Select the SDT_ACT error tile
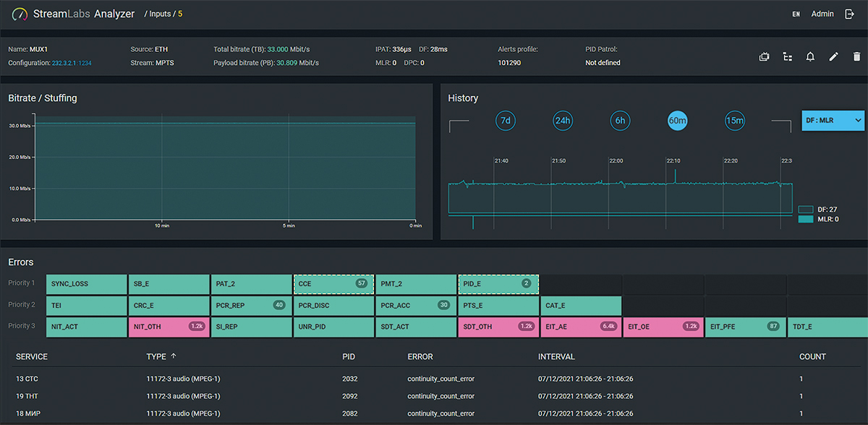The width and height of the screenshot is (868, 425). pos(416,327)
